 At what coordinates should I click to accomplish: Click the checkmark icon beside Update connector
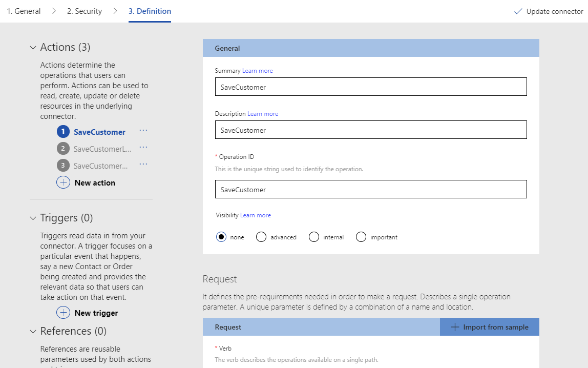(518, 10)
